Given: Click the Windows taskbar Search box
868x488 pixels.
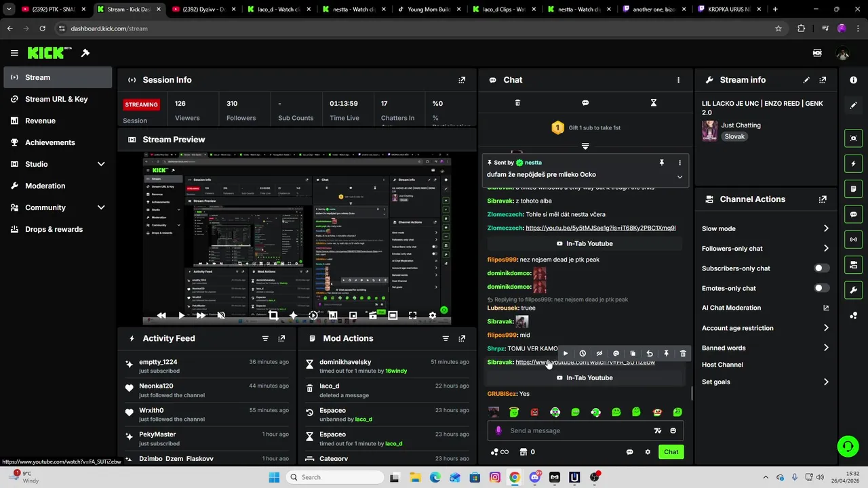Looking at the screenshot, I should [x=334, y=477].
